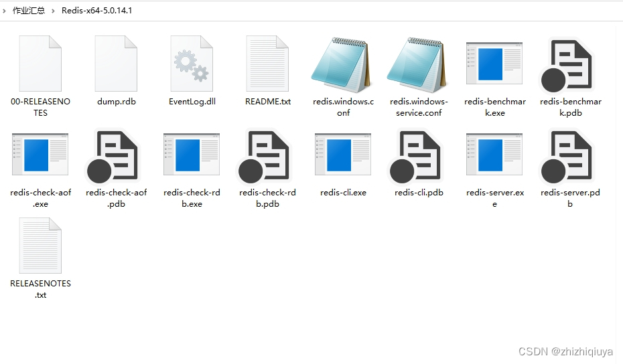This screenshot has width=623, height=364.
Task: Click the "redis-check-rdb.pdb" file name label
Action: pos(267,198)
